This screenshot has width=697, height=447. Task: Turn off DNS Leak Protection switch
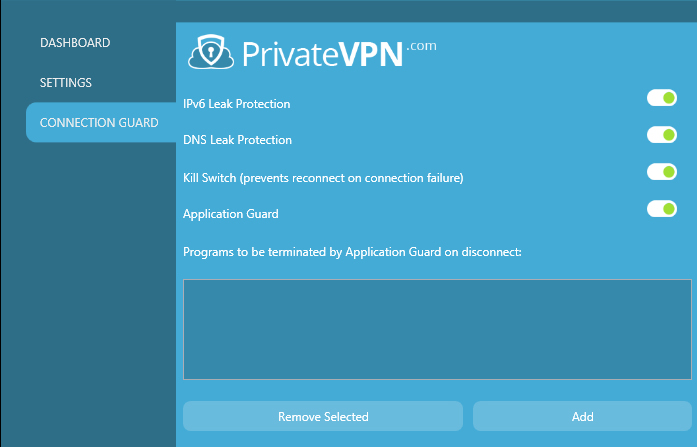(x=661, y=135)
